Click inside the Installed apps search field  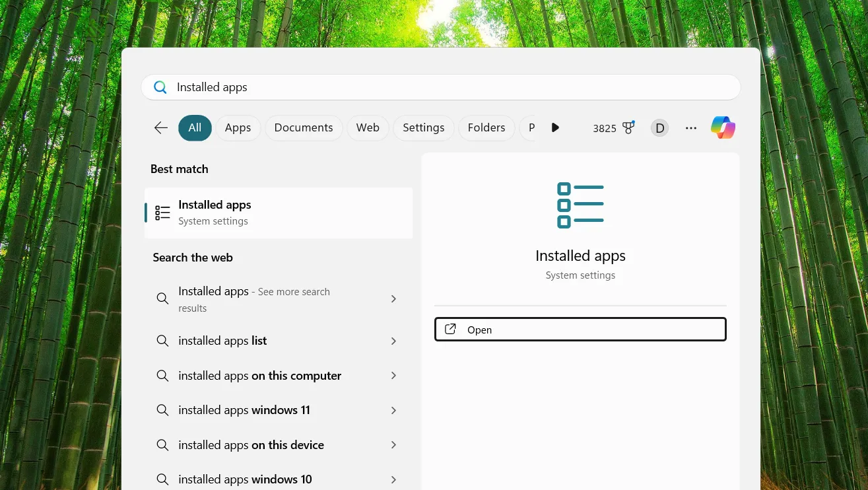330,87
